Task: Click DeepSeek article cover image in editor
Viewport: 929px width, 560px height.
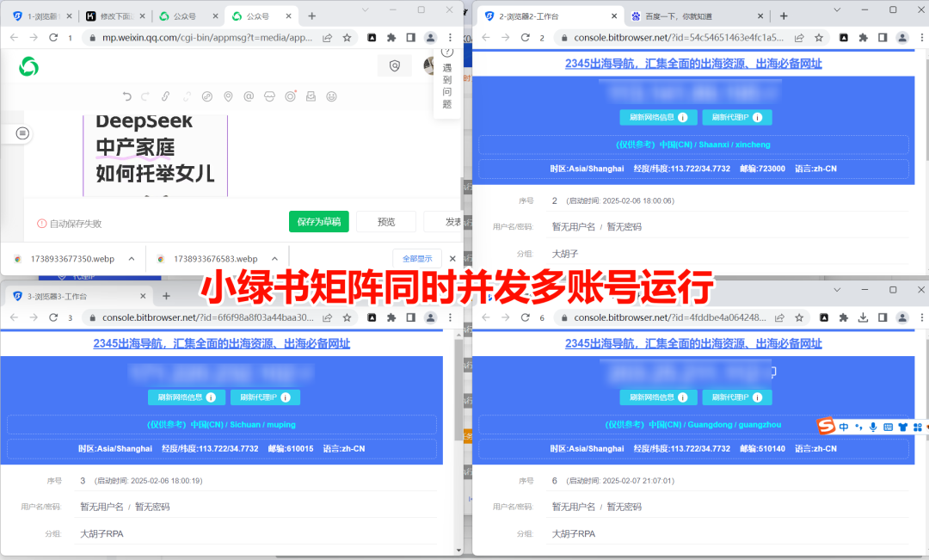Action: pos(155,155)
